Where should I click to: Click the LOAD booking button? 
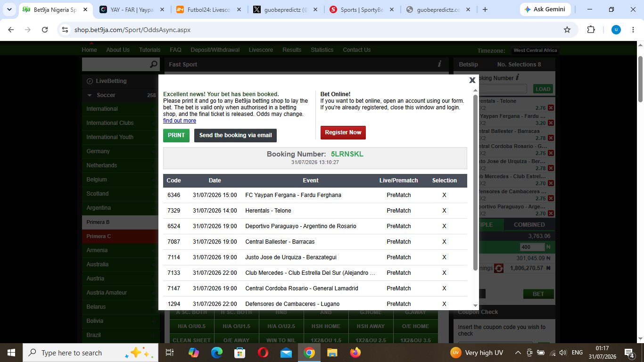pyautogui.click(x=543, y=89)
